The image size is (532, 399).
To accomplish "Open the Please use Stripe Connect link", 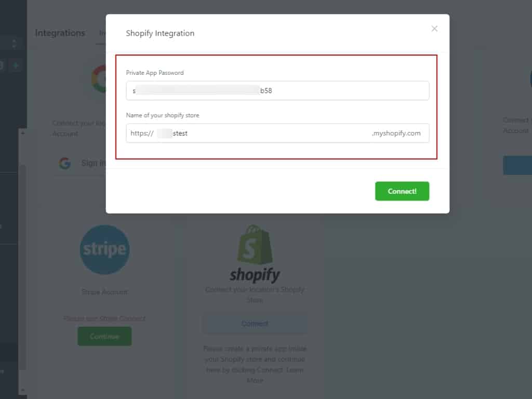I will coord(104,318).
